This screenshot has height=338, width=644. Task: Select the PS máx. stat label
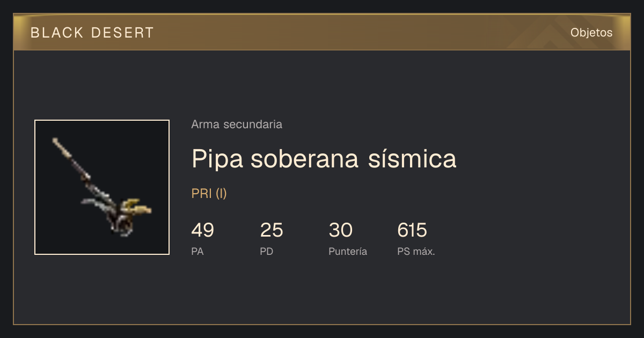point(416,252)
